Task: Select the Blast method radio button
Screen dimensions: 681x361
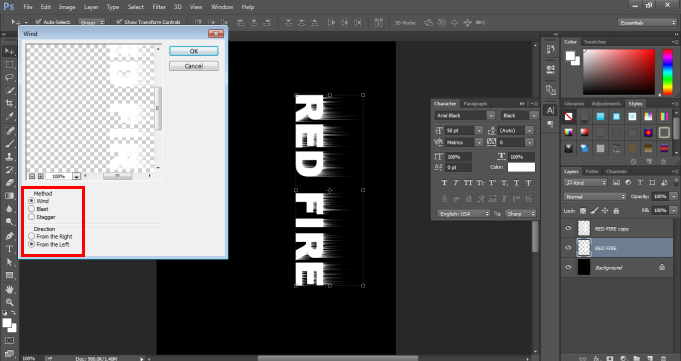Action: click(31, 209)
